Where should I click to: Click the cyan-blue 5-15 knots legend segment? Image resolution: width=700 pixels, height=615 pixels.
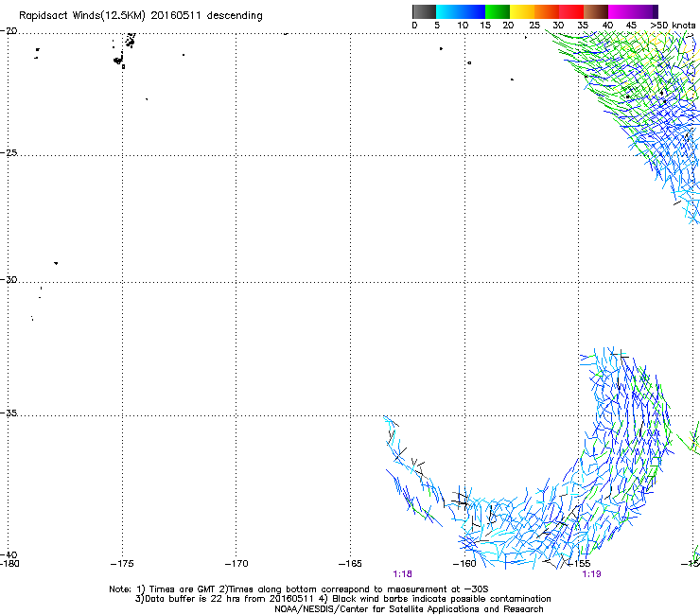pyautogui.click(x=461, y=11)
